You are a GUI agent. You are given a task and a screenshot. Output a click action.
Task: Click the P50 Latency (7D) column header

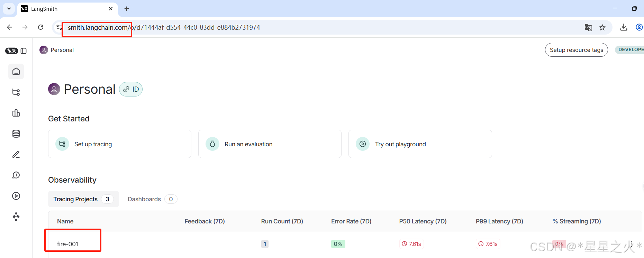423,221
